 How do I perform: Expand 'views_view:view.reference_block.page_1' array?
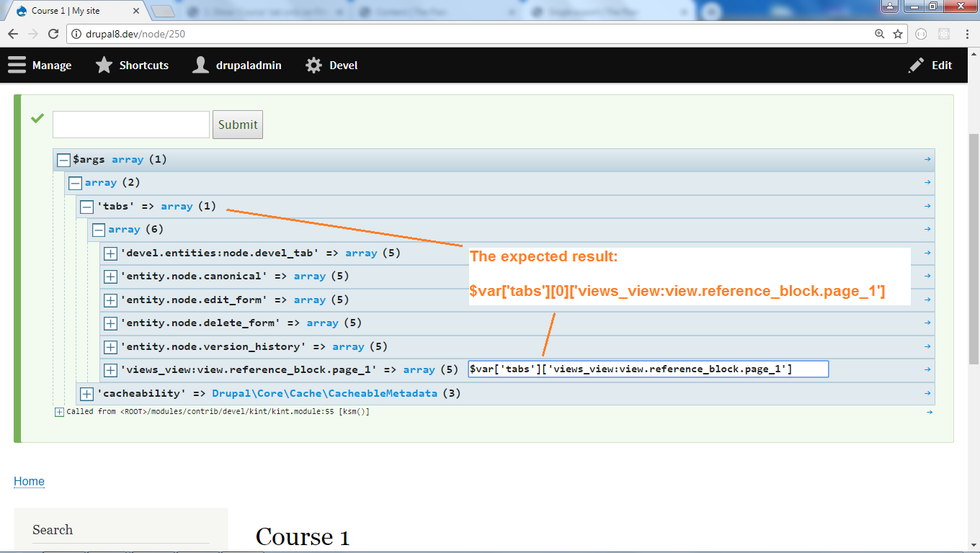(x=110, y=370)
